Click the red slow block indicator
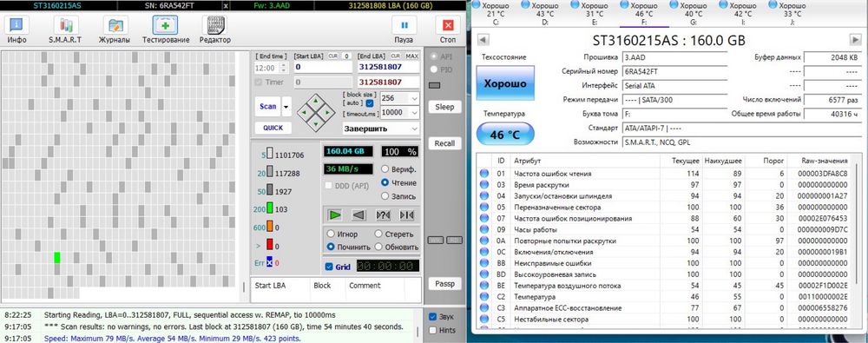This screenshot has height=343, width=868. coord(270,245)
